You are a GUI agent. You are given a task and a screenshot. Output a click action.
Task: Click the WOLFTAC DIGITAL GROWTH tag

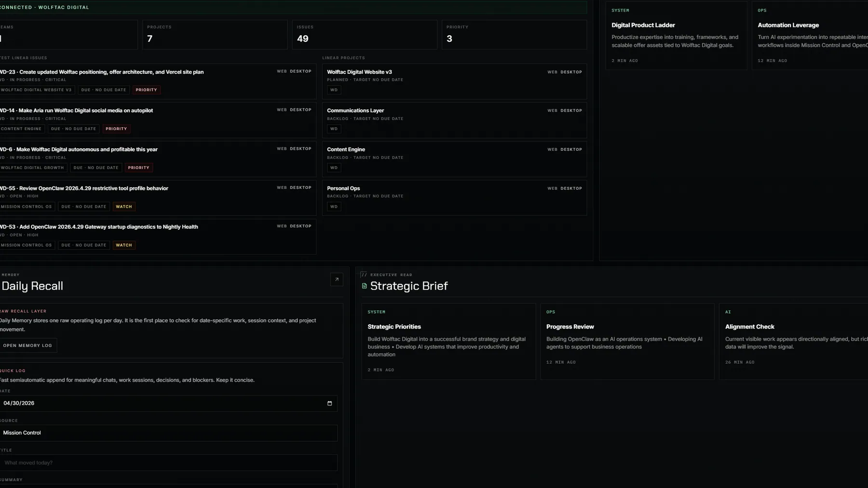(32, 168)
